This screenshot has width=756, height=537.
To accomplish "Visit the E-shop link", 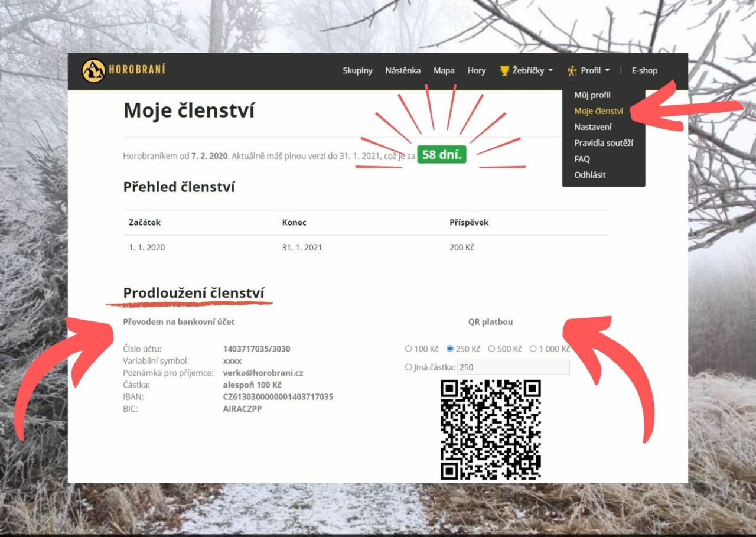I will [x=644, y=70].
